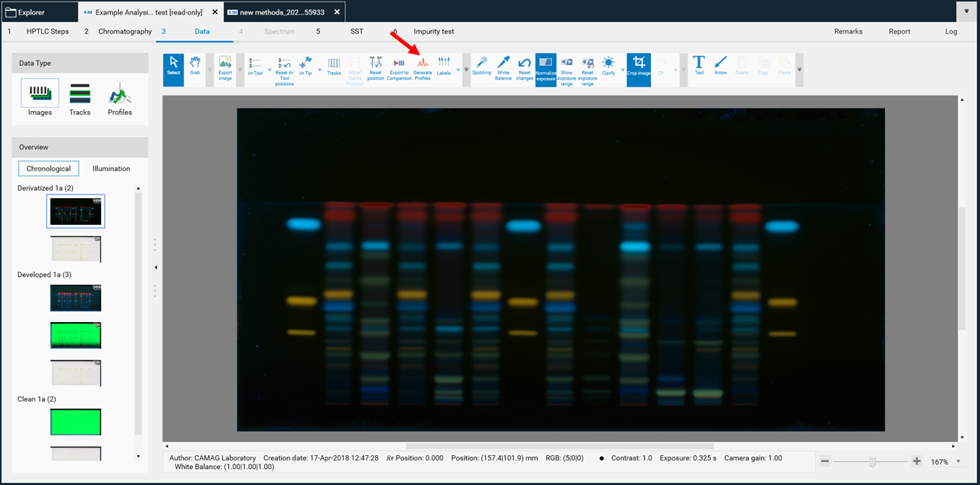Image resolution: width=980 pixels, height=485 pixels.
Task: Click the Generate Profiles tool
Action: (422, 67)
